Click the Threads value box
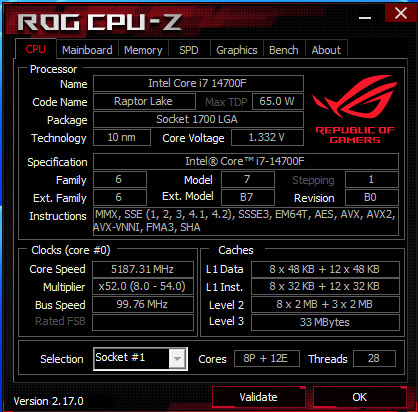This screenshot has width=418, height=412. (374, 359)
